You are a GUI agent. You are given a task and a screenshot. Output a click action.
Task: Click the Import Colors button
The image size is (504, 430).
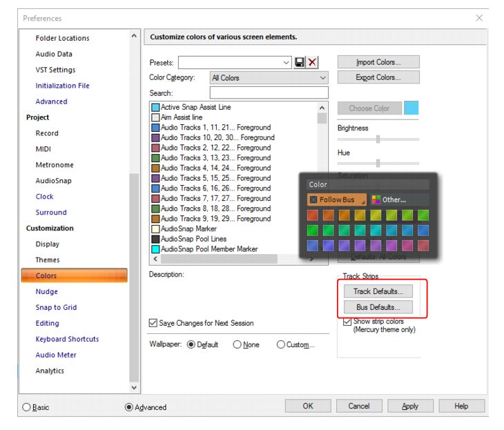pos(378,62)
